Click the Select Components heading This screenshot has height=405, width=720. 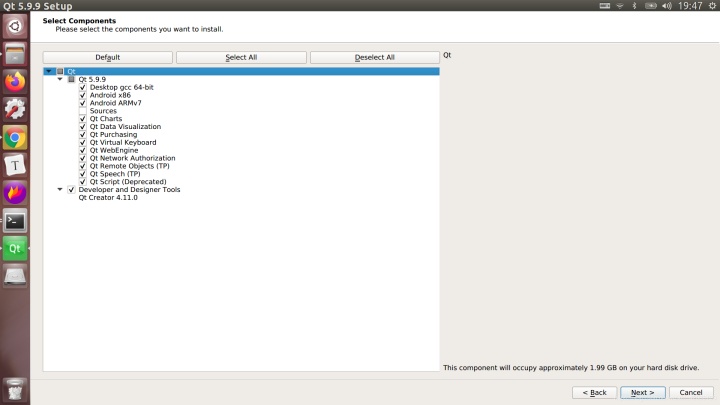(79, 21)
